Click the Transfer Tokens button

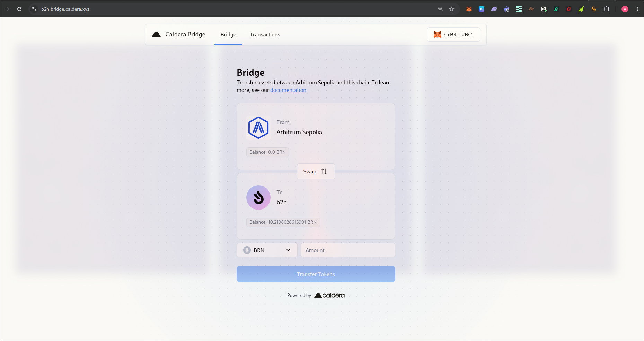(x=316, y=274)
